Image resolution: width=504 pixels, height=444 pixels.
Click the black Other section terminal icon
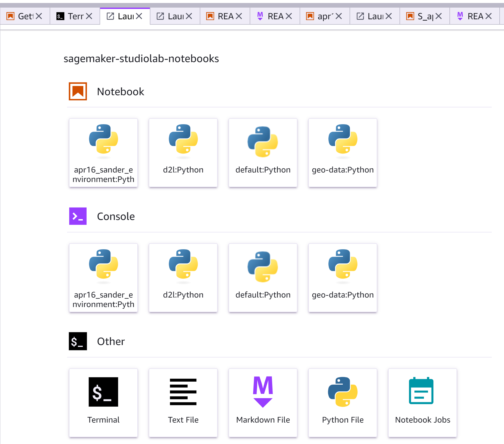click(78, 341)
